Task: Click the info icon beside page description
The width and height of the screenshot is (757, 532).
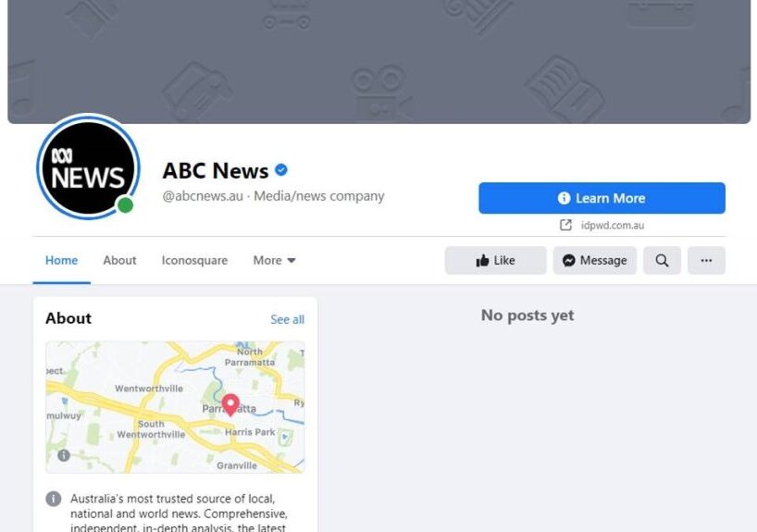Action: point(54,499)
